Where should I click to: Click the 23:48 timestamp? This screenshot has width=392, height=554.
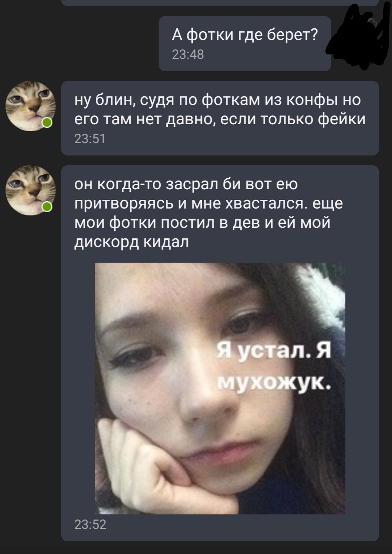[x=188, y=55]
